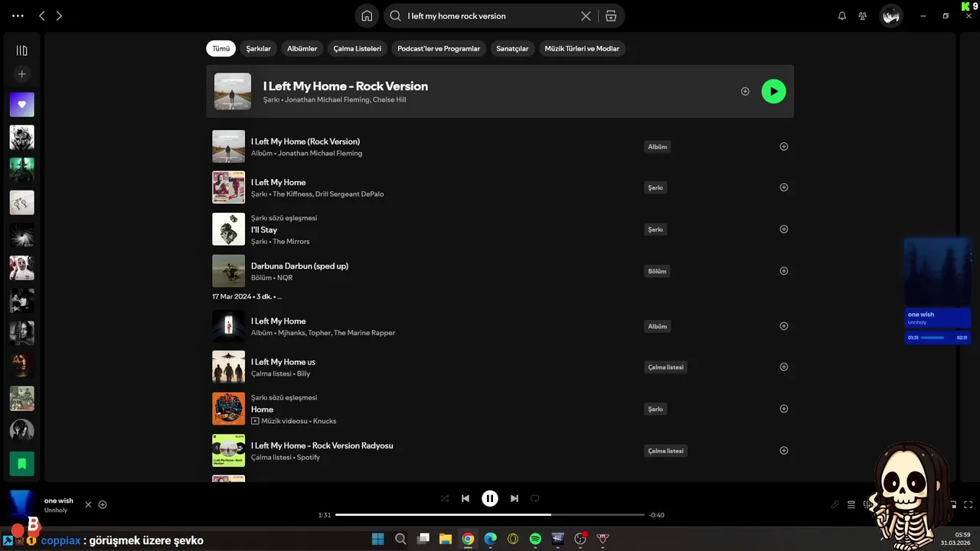The width and height of the screenshot is (980, 551).
Task: Open the Browse icon beside search
Action: point(610,15)
